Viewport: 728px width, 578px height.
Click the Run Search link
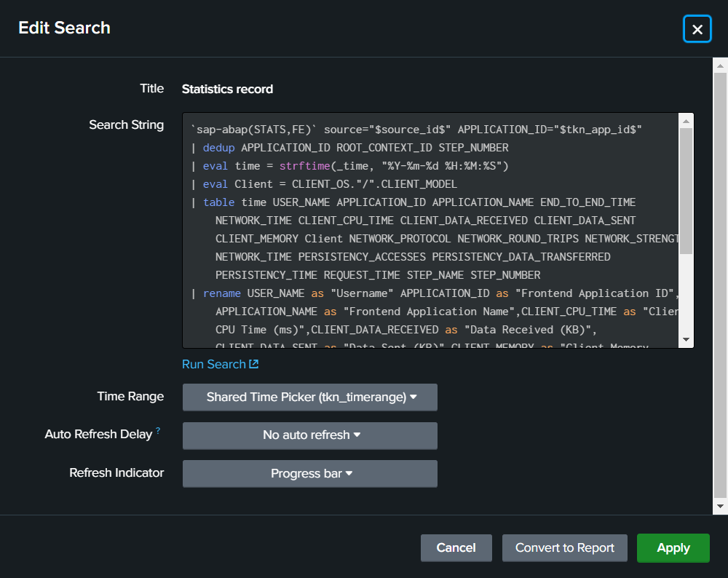click(214, 364)
